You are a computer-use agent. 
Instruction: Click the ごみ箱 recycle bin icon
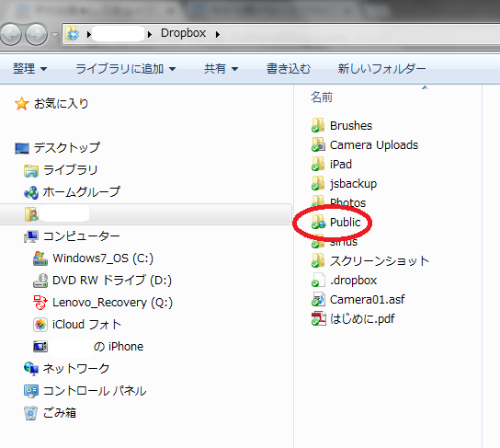click(30, 413)
